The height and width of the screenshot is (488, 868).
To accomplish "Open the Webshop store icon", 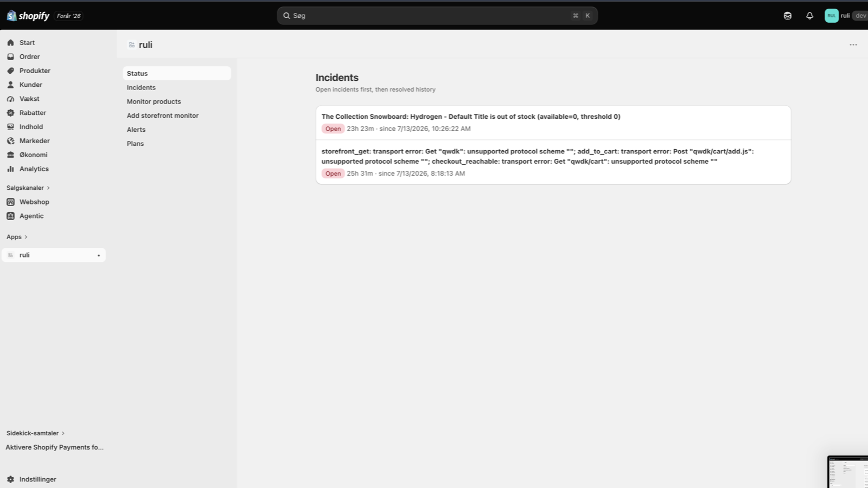I will pos(10,202).
